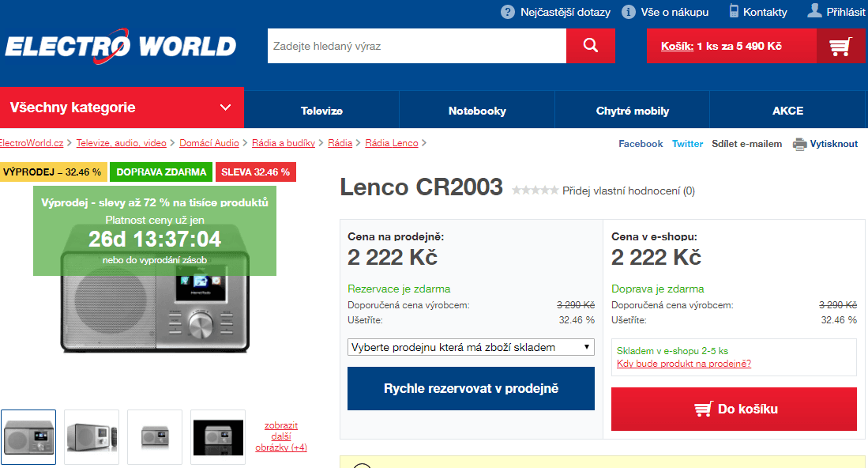
Task: Open Vše o nákupu link
Action: (x=674, y=12)
